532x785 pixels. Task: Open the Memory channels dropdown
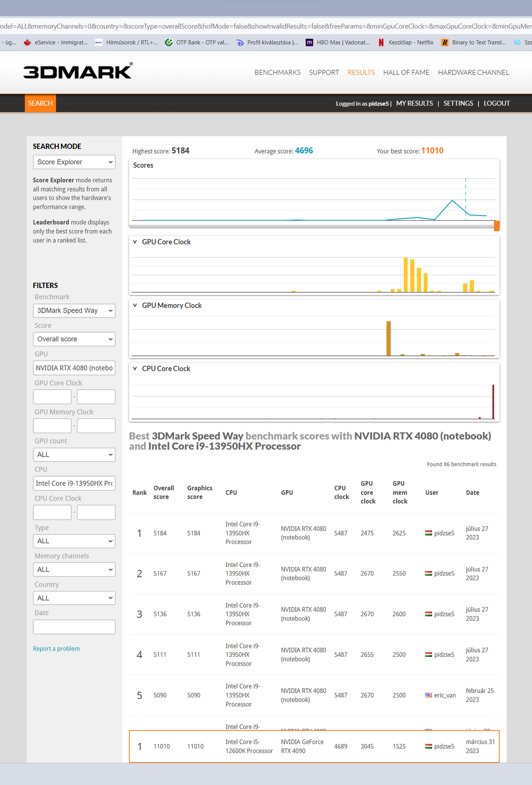coord(74,569)
